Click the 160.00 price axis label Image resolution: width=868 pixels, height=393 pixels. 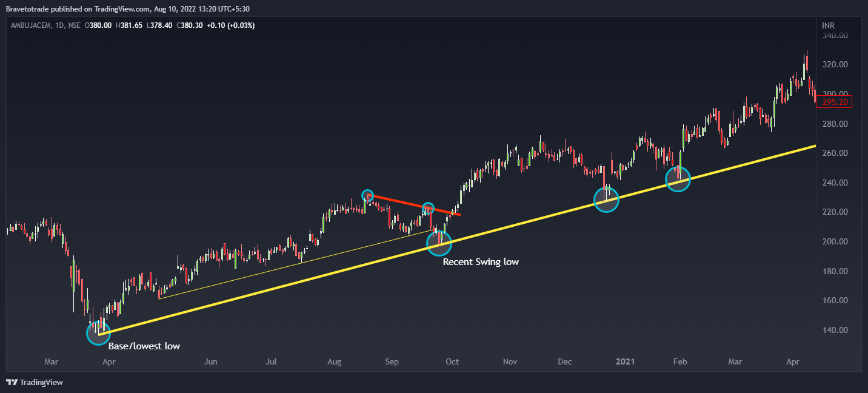click(835, 300)
